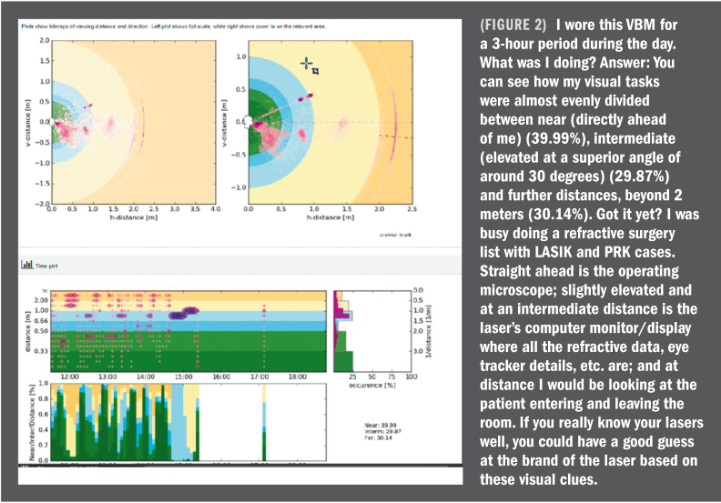
Task: Click the '15:00' tick on the time axis
Action: [183, 377]
